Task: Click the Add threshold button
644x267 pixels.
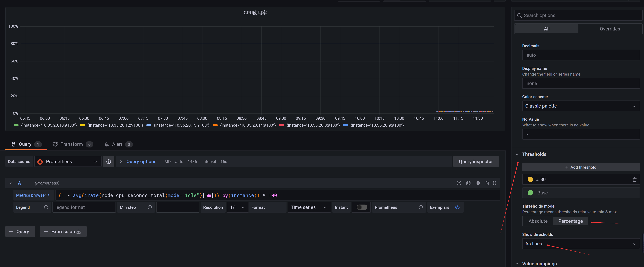Action: [x=581, y=167]
